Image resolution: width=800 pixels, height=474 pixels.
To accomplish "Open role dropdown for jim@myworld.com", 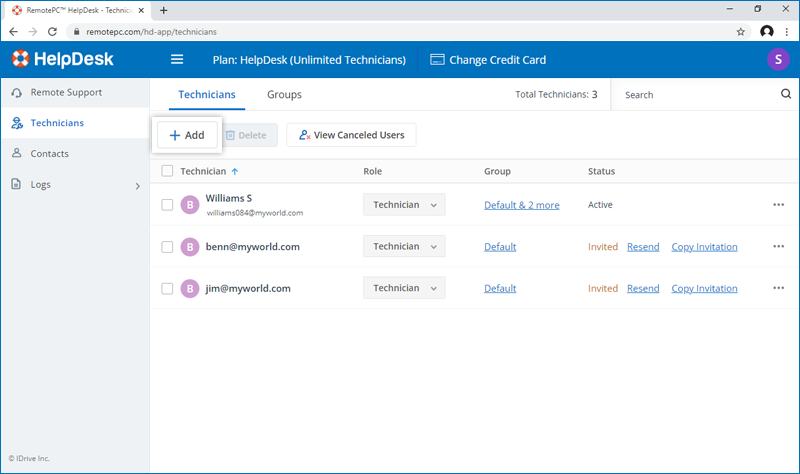I will (404, 288).
